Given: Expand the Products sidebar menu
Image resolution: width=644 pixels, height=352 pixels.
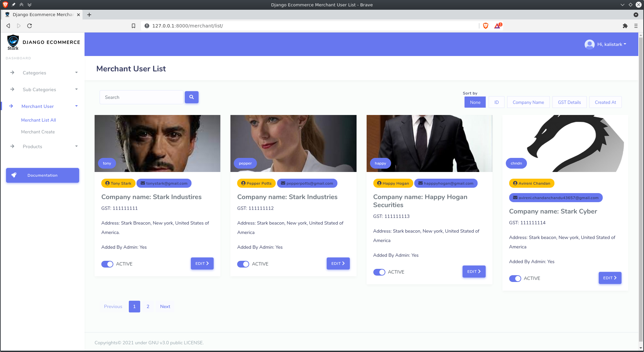Looking at the screenshot, I should 32,146.
